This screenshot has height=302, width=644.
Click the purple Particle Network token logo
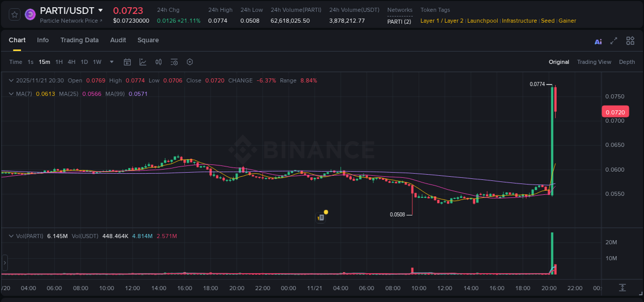click(30, 14)
